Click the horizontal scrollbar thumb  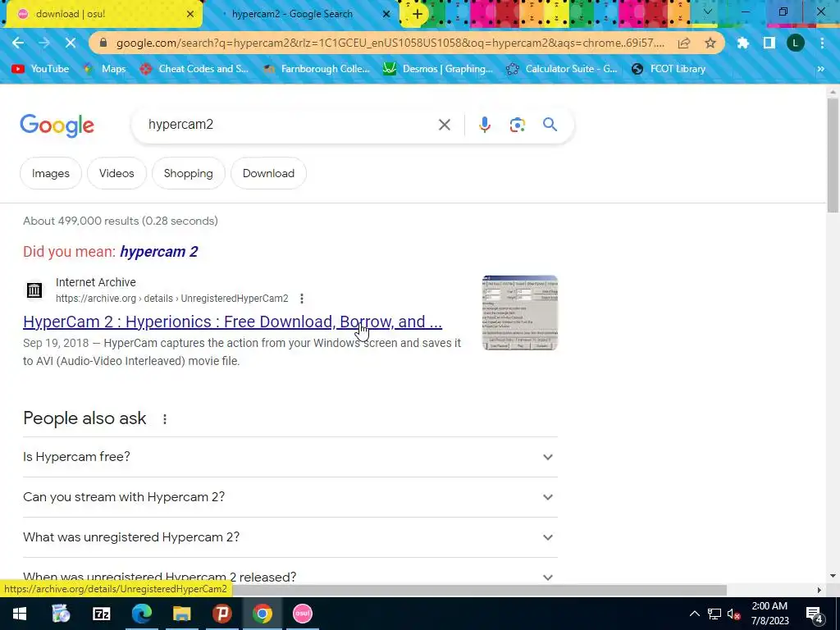coord(479,590)
